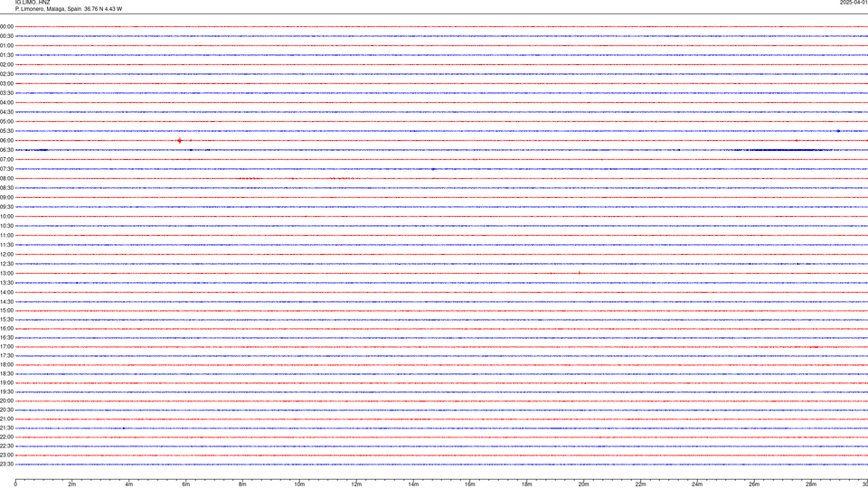868x488 pixels.
Task: Click the blue dot on the 21:30 trace
Action: [124, 428]
